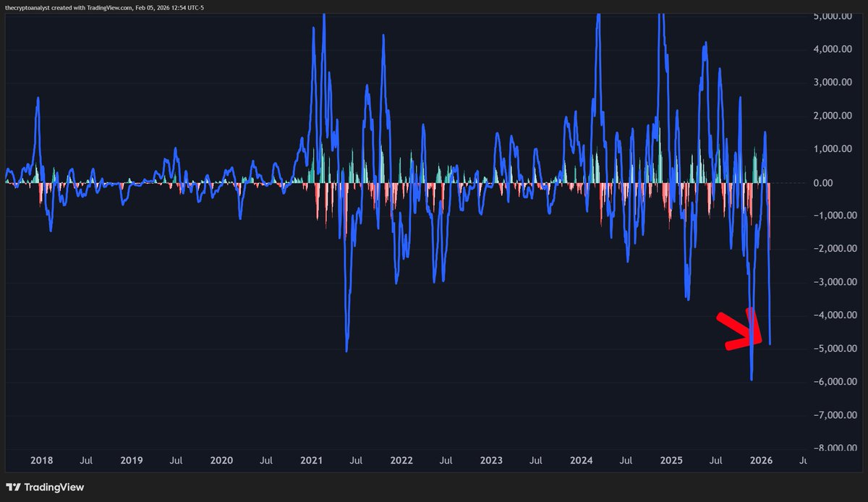The height and width of the screenshot is (502, 868).
Task: Click the 2026 label on the time axis
Action: (x=763, y=460)
